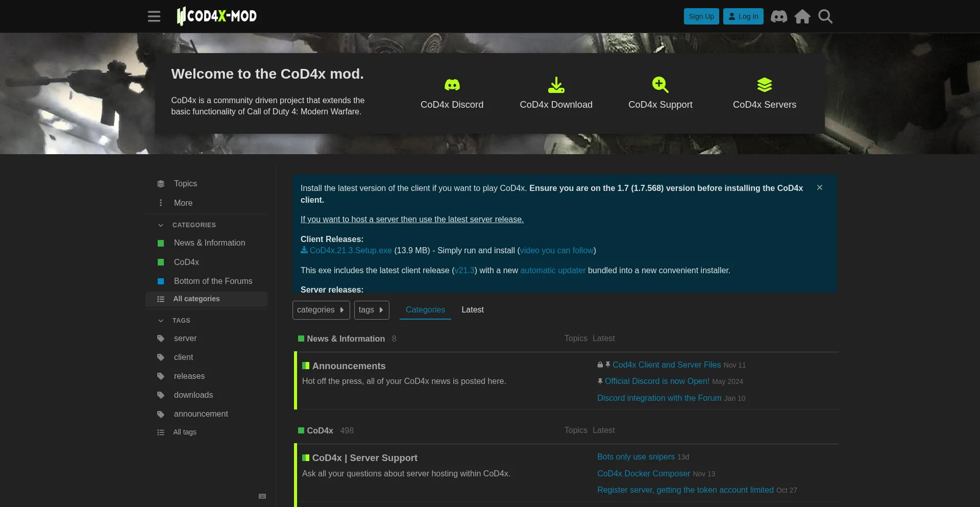The image size is (980, 507).
Task: Click the home icon in the header
Action: pos(802,16)
